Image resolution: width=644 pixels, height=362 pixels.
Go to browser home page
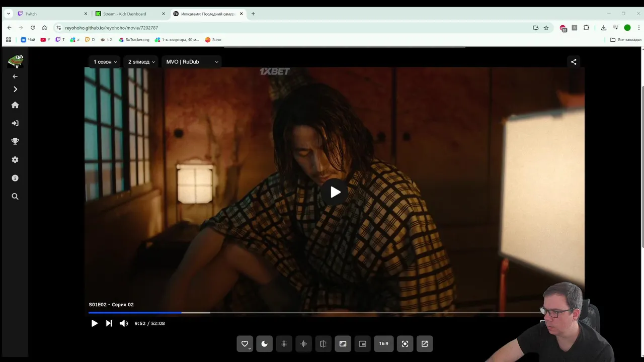coord(44,28)
